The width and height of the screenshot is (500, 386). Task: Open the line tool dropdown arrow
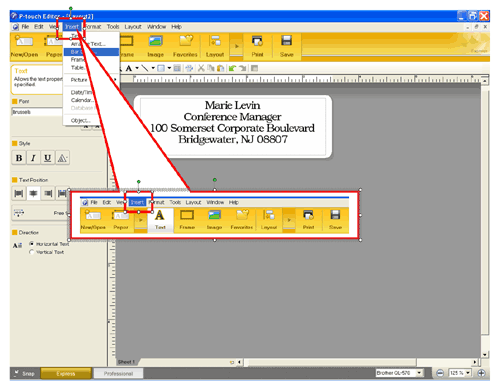pos(153,69)
